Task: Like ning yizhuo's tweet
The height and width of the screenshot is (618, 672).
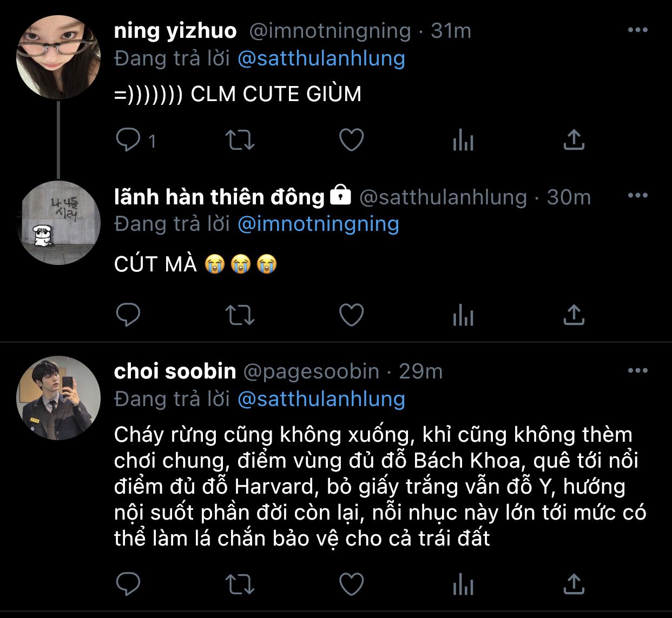Action: 351,141
